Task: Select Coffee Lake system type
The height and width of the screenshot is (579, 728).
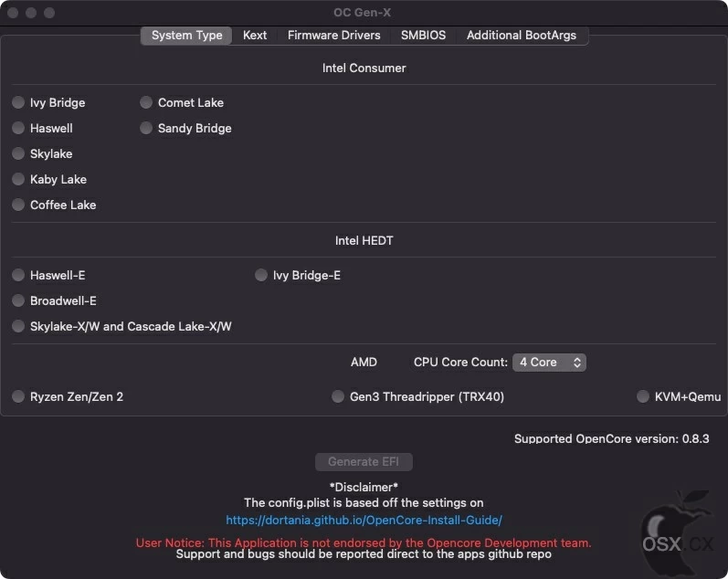Action: tap(18, 205)
